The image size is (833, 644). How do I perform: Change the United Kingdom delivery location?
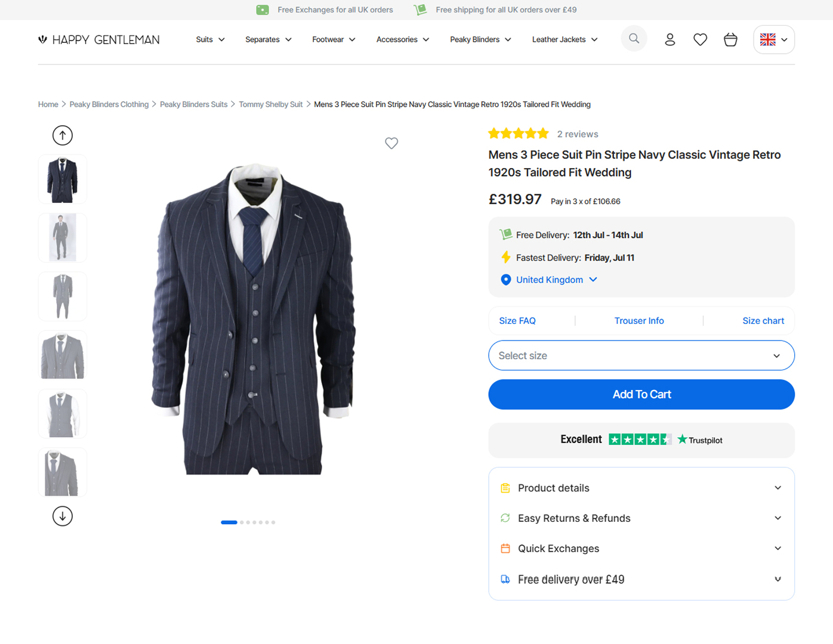549,280
